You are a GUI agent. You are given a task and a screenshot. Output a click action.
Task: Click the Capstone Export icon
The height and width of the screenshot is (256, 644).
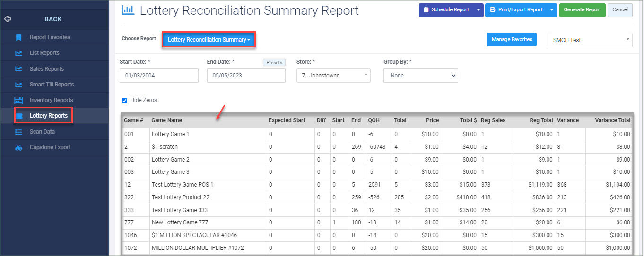coord(18,147)
